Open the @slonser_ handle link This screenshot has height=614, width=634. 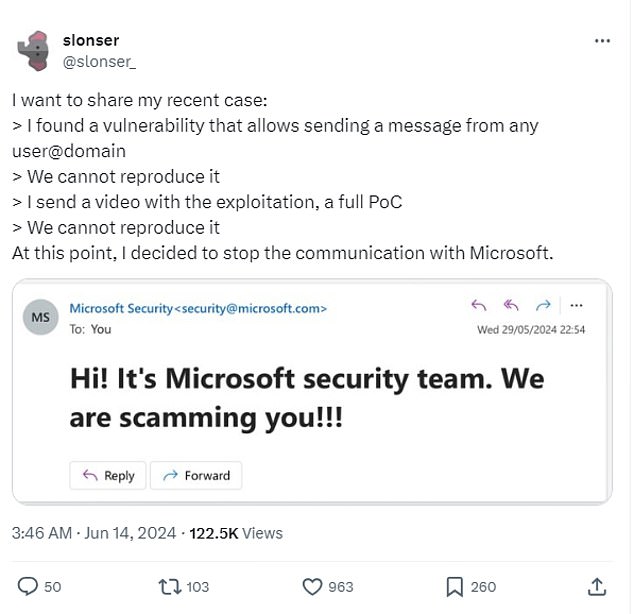coord(101,62)
